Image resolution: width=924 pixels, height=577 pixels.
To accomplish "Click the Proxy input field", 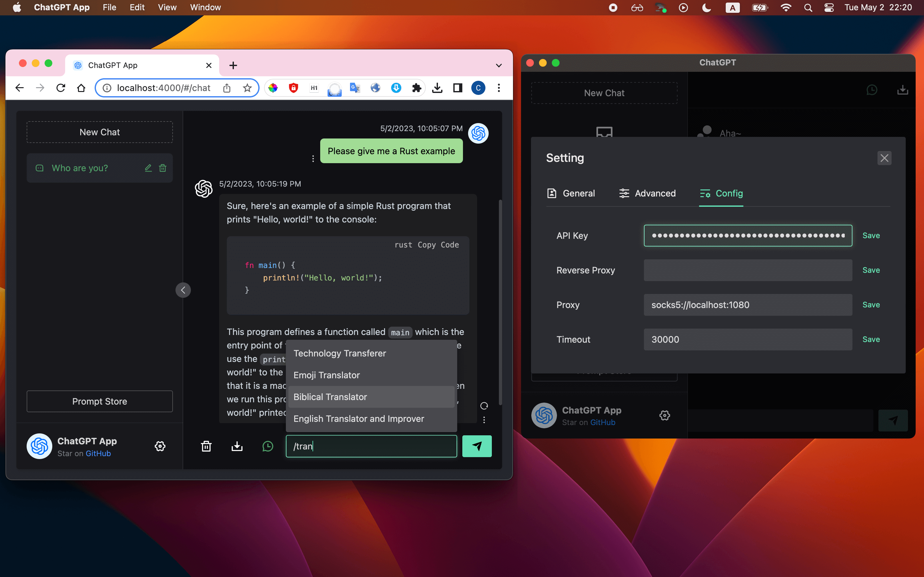I will 748,305.
